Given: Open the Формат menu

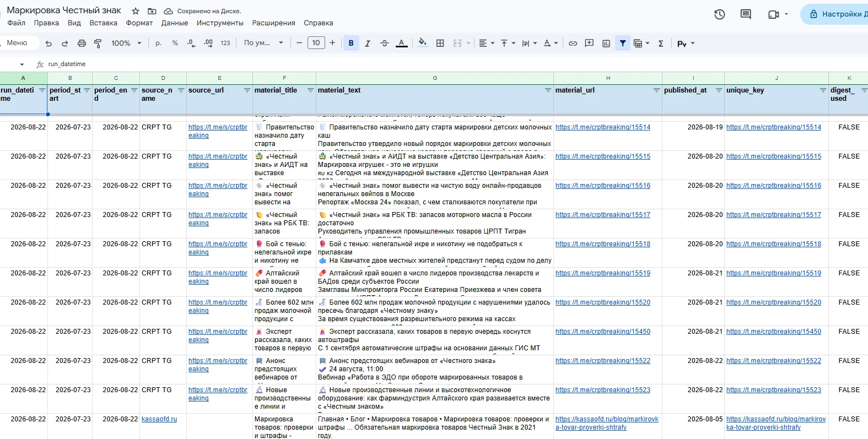Looking at the screenshot, I should (139, 23).
